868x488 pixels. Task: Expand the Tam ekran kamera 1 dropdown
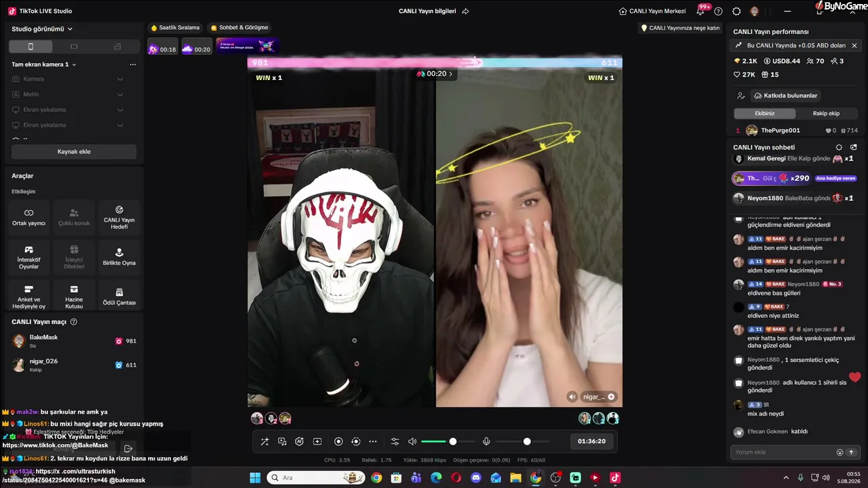click(44, 64)
